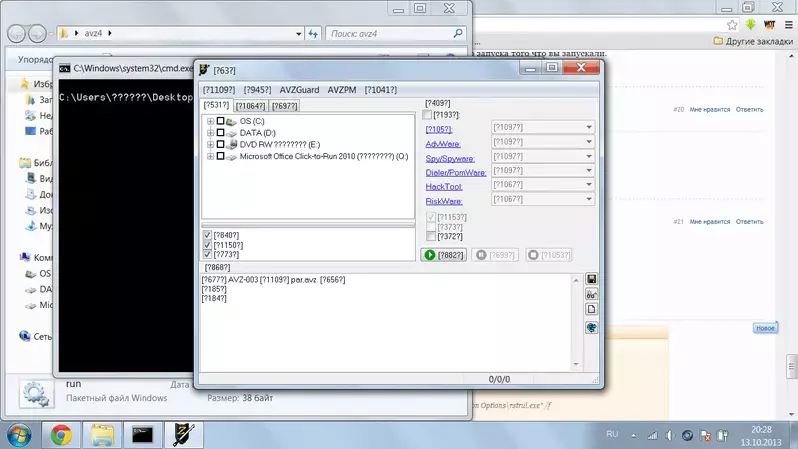The width and height of the screenshot is (798, 449).
Task: Open the browser hamburger menu
Action: pos(788,24)
